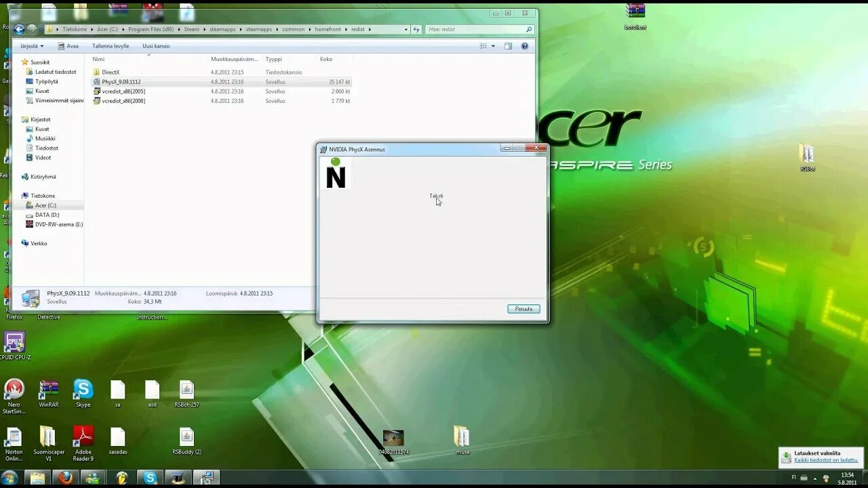868x488 pixels.
Task: Select the RSBot folder on desktop
Action: pos(807,158)
